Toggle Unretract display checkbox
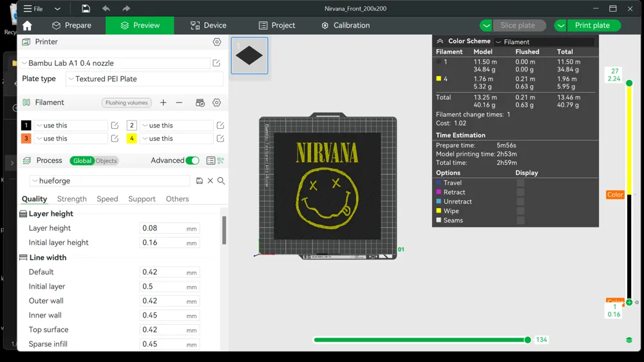This screenshot has width=644, height=362. (520, 202)
